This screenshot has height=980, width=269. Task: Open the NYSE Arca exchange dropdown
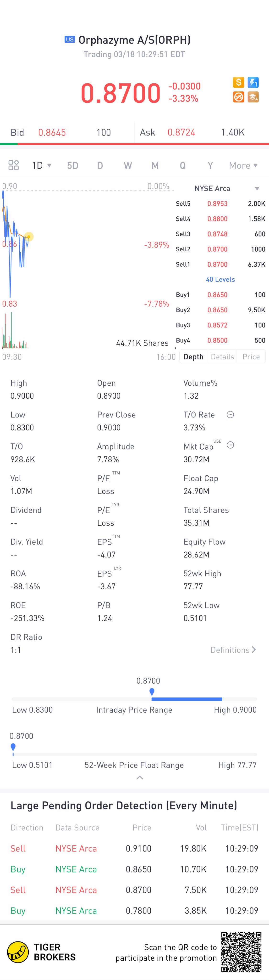point(226,188)
